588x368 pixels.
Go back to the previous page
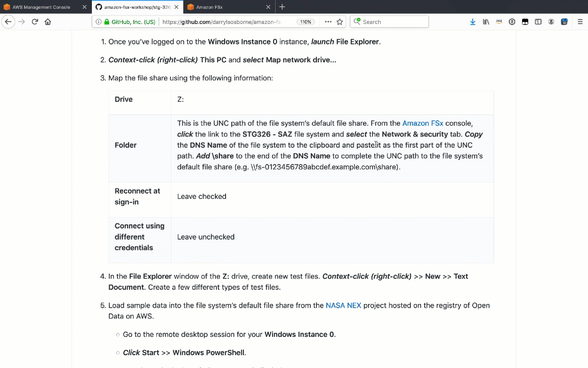[8, 22]
